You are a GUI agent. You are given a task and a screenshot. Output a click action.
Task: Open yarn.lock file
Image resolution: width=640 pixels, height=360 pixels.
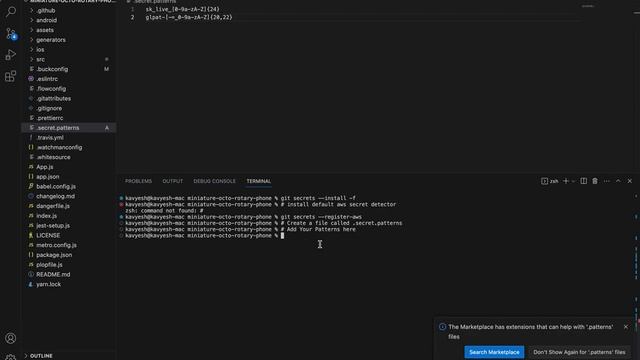(x=69, y=284)
